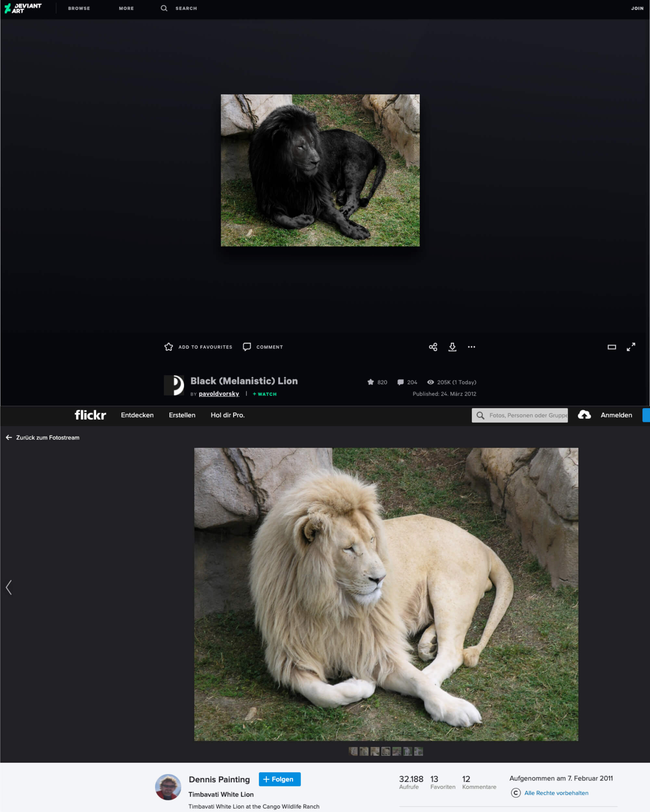This screenshot has width=650, height=812.
Task: Click the JOIN link on DeviantArt
Action: (x=637, y=8)
